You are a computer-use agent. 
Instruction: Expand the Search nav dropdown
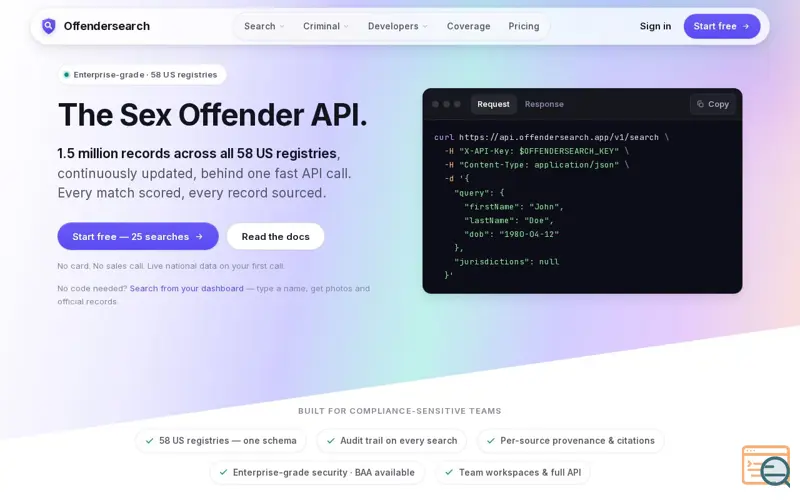264,26
